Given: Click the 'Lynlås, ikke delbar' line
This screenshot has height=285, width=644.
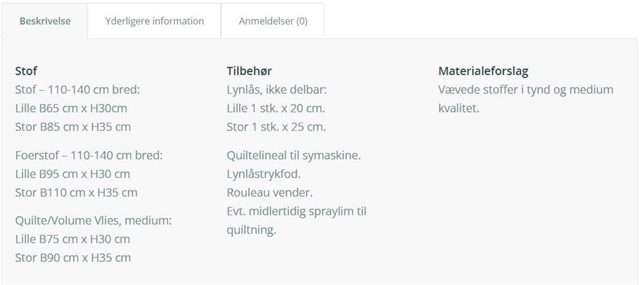Looking at the screenshot, I should 277,90.
